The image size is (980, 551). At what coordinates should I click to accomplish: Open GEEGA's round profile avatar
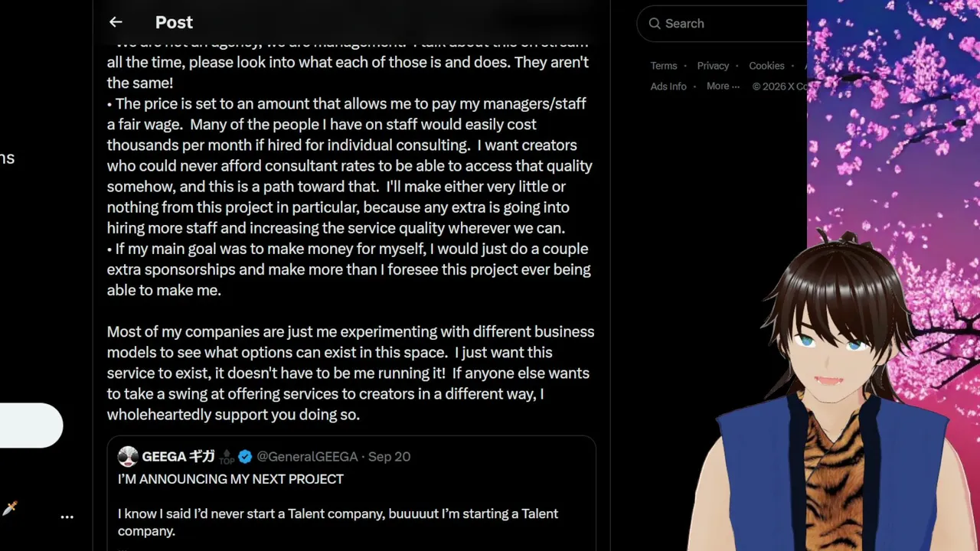pos(128,457)
